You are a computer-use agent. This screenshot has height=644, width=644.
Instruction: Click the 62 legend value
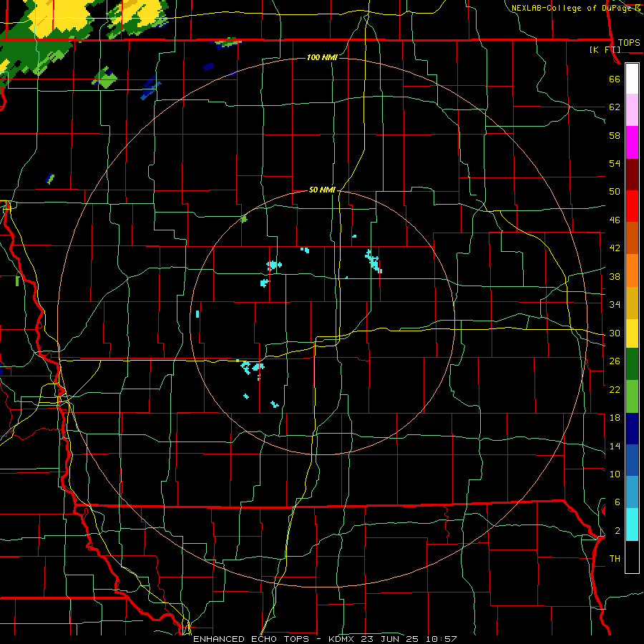coord(615,107)
